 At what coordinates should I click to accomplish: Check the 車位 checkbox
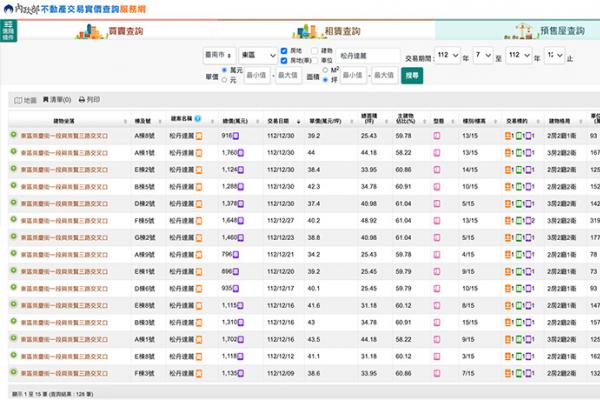pos(314,60)
